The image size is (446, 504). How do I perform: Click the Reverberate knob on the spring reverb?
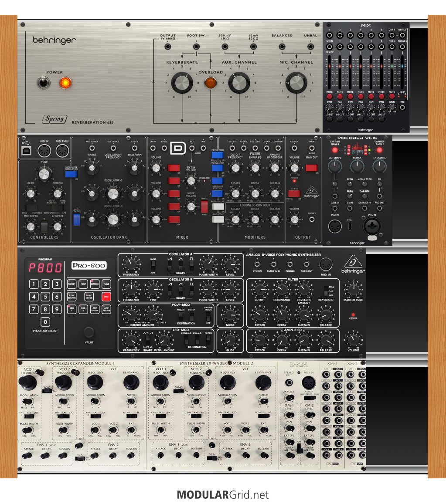pyautogui.click(x=182, y=83)
